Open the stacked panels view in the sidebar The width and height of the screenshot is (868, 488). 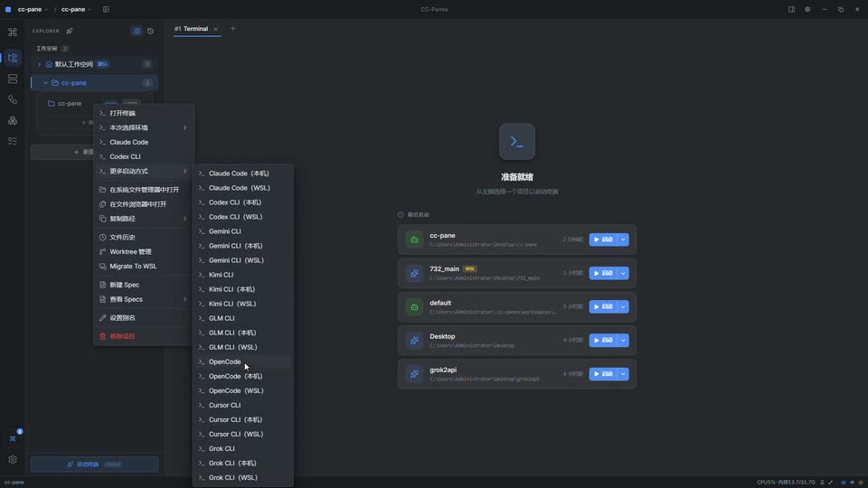click(12, 79)
